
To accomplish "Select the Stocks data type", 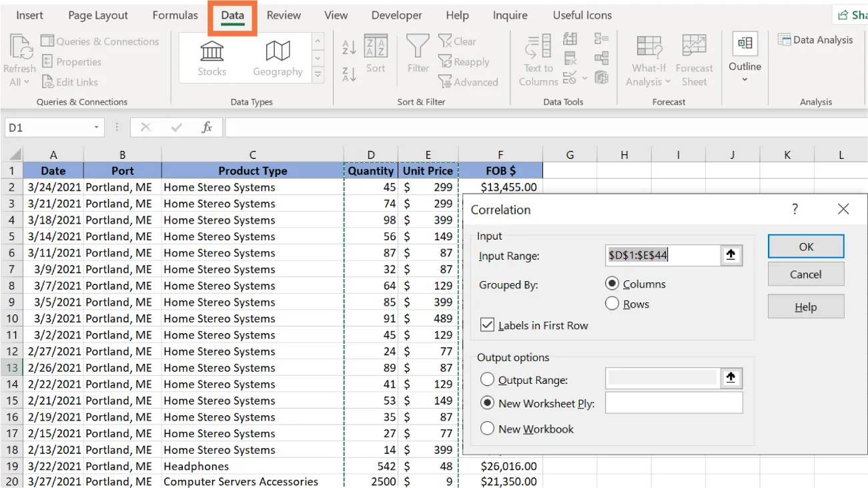I will (x=211, y=57).
